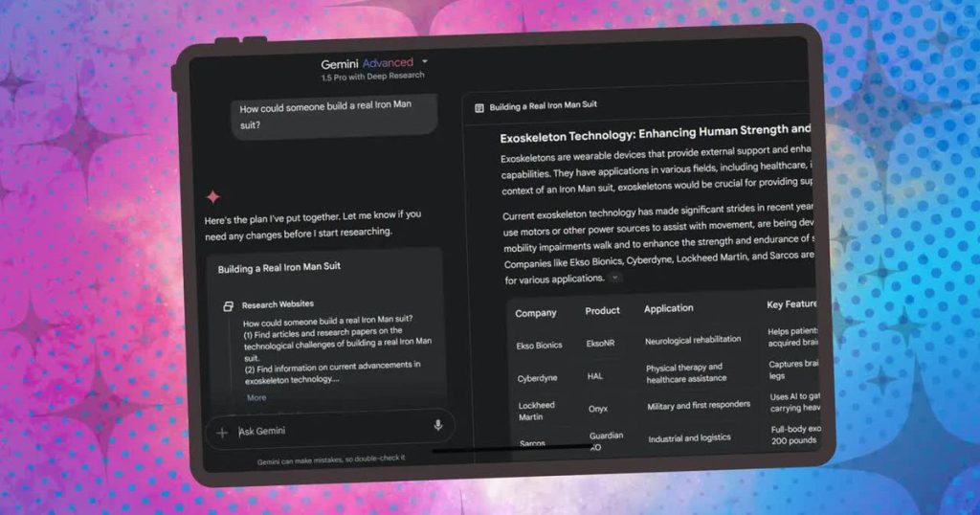The width and height of the screenshot is (980, 515).
Task: Click 'More' to expand the research plan
Action: tap(256, 397)
